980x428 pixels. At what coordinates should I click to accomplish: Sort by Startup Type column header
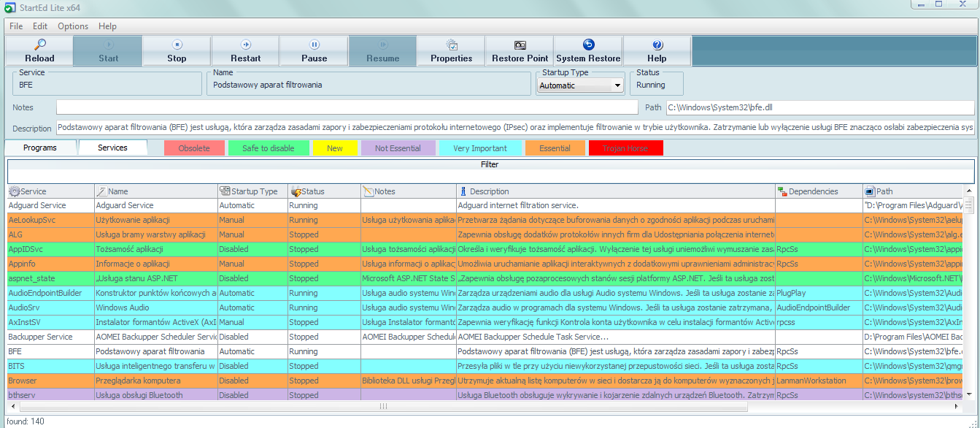(252, 191)
